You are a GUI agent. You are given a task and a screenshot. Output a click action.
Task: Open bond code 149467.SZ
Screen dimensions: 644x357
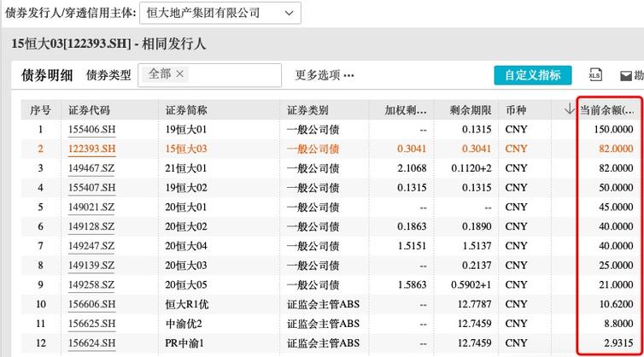coord(91,168)
